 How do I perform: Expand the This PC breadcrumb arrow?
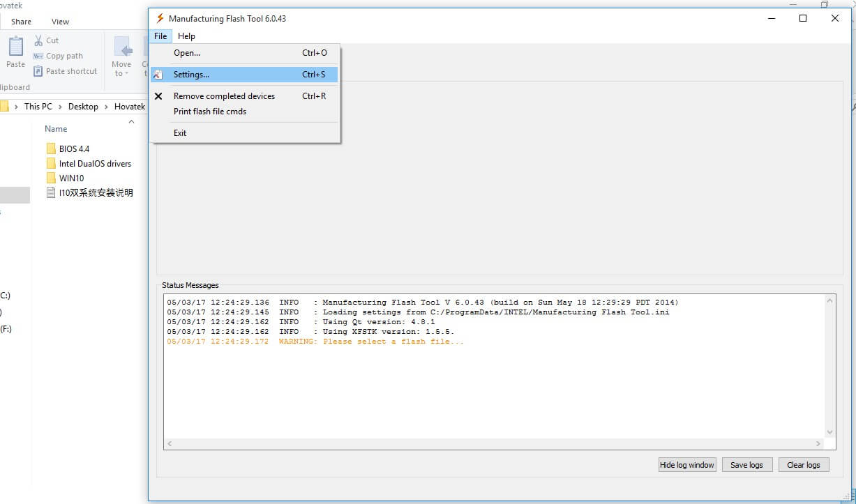[x=59, y=106]
